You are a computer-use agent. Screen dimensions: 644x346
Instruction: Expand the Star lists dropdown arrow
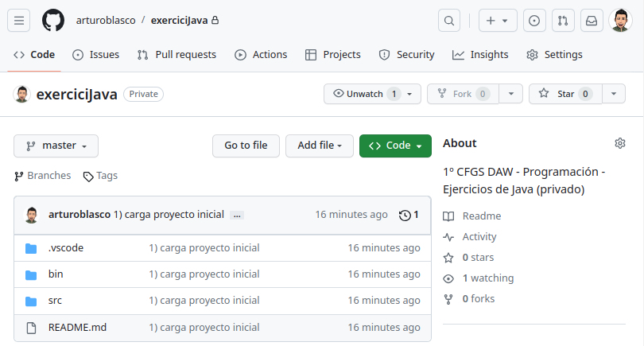(614, 94)
